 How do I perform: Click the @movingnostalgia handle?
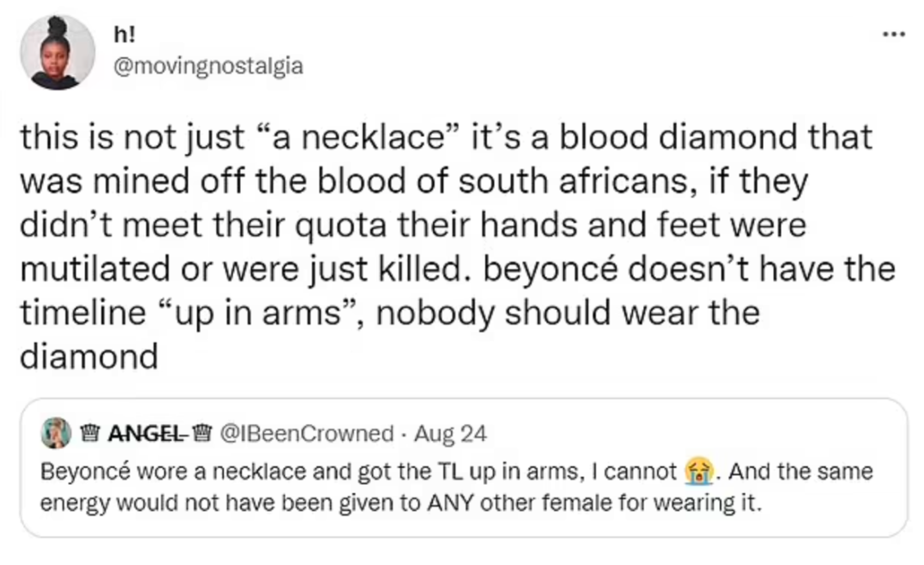pos(209,65)
